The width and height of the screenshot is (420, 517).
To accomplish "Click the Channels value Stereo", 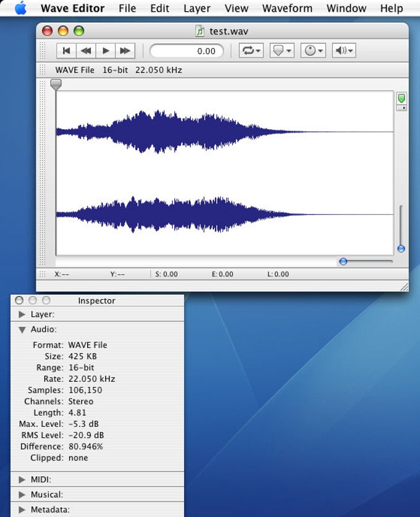I will [81, 401].
